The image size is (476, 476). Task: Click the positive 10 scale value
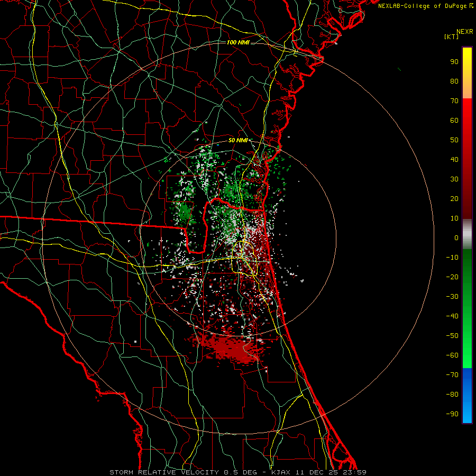pos(454,218)
